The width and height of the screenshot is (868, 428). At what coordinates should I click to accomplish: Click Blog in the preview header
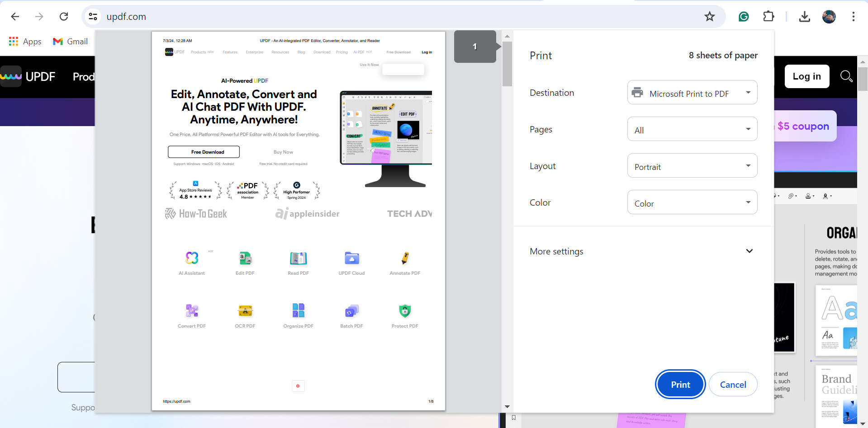point(301,52)
